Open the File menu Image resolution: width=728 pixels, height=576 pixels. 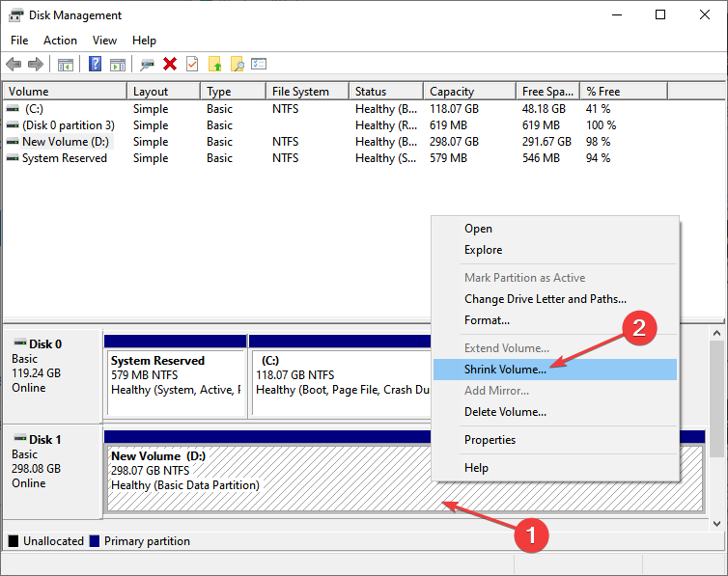pos(19,41)
